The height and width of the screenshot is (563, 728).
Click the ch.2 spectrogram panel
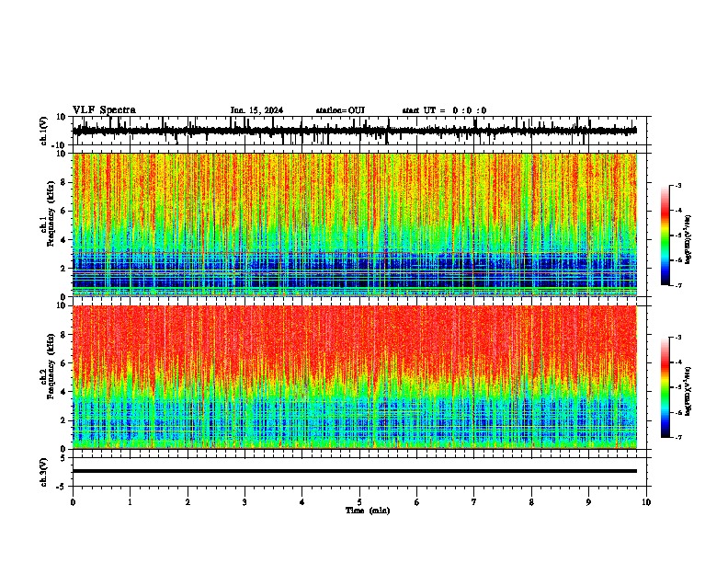click(x=355, y=377)
